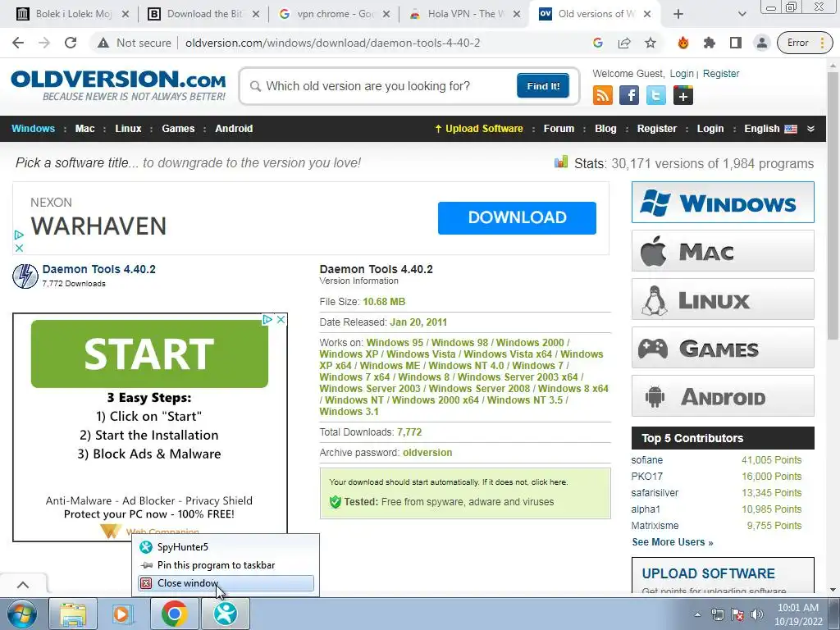Open the Register link next to Welcome Guest
This screenshot has height=630, width=840.
pyautogui.click(x=720, y=73)
